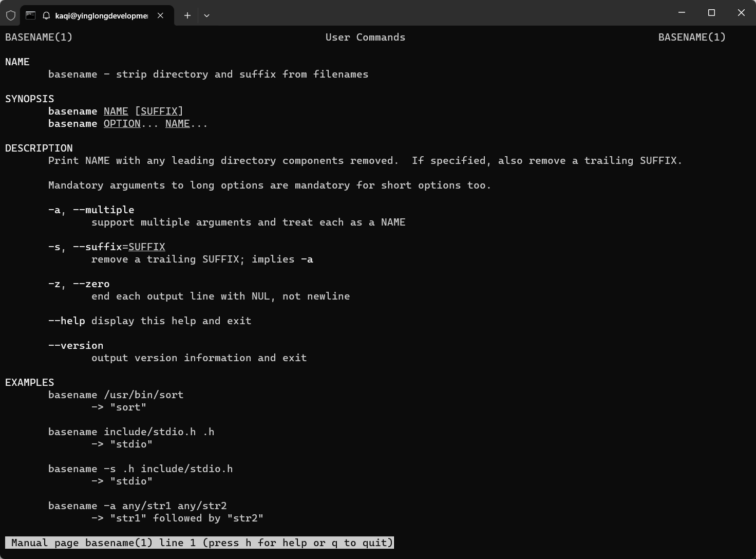The width and height of the screenshot is (756, 559).
Task: Open the new tab profiles dropdown
Action: [206, 15]
